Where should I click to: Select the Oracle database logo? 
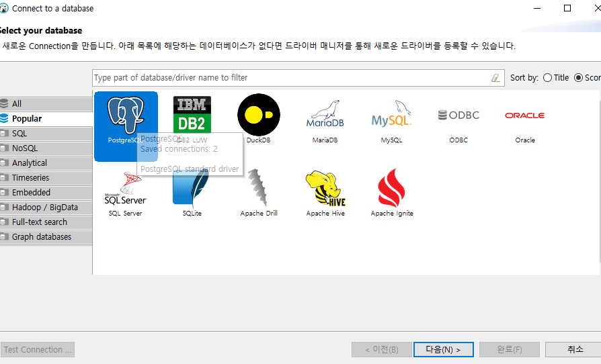525,116
